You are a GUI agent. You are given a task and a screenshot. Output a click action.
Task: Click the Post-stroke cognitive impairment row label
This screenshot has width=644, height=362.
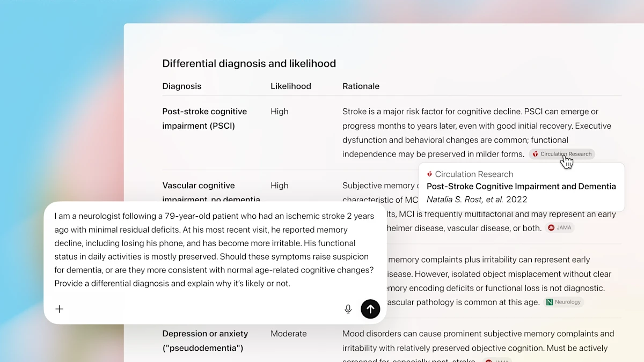point(204,119)
